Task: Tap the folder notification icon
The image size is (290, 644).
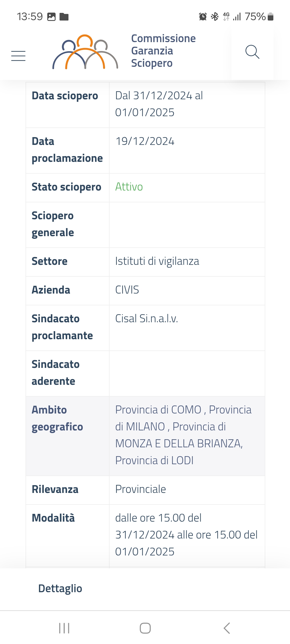Action: 64,17
